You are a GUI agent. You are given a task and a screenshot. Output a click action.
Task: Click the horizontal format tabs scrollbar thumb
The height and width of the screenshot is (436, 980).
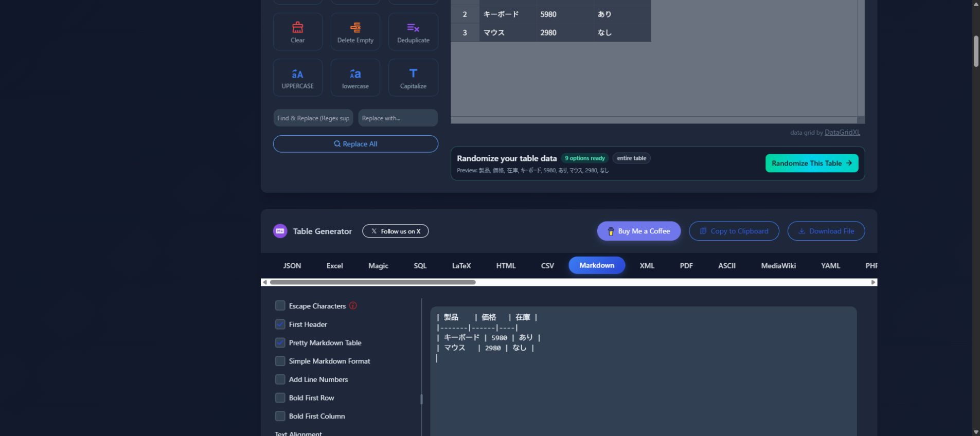[372, 282]
